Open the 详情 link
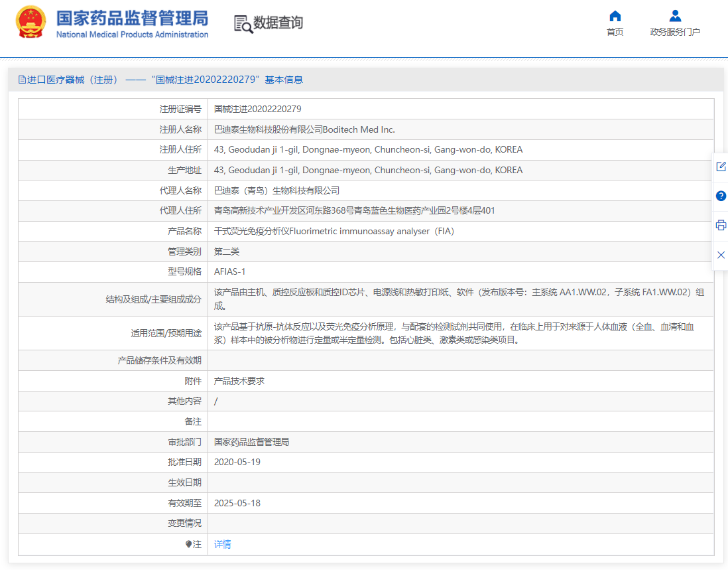The image size is (728, 570). coord(222,544)
